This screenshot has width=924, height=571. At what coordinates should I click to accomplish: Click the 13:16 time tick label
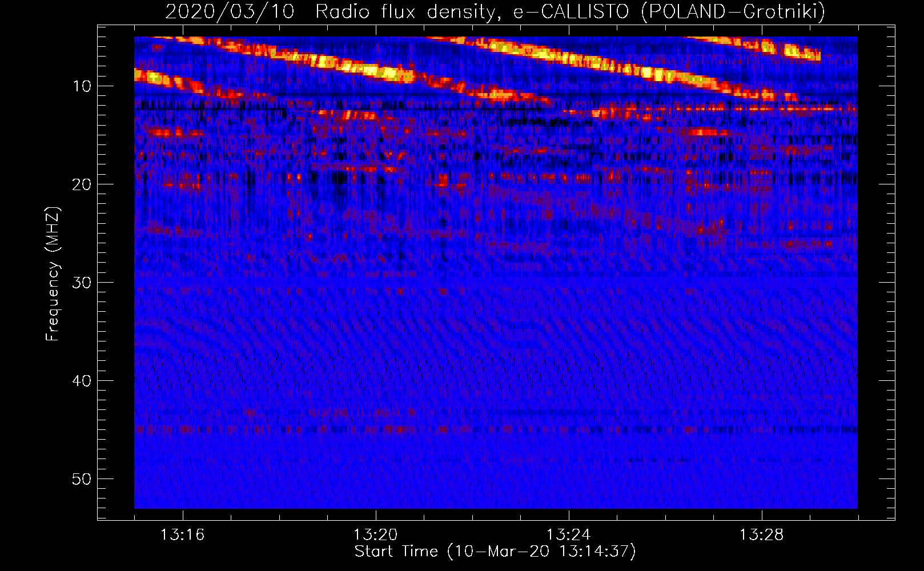pyautogui.click(x=182, y=535)
